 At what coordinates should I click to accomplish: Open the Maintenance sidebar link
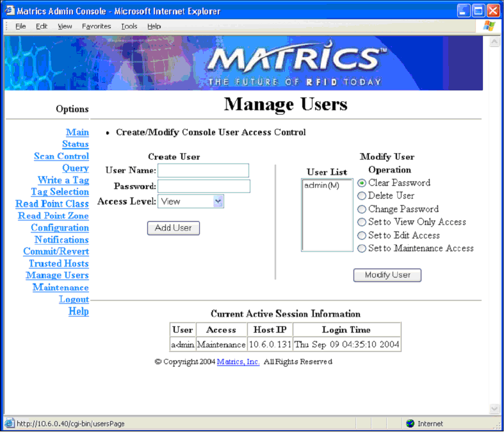point(60,287)
